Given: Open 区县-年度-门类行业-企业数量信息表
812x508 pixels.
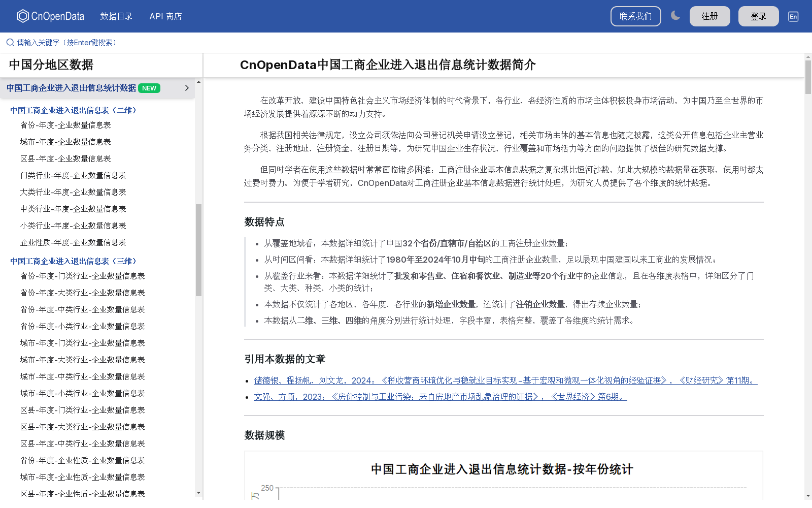Looking at the screenshot, I should click(x=83, y=410).
